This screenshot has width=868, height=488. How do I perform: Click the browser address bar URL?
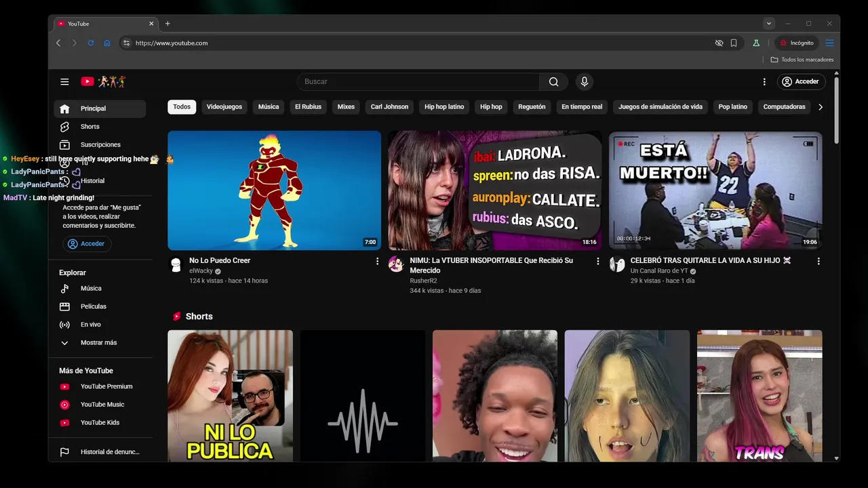(x=172, y=43)
